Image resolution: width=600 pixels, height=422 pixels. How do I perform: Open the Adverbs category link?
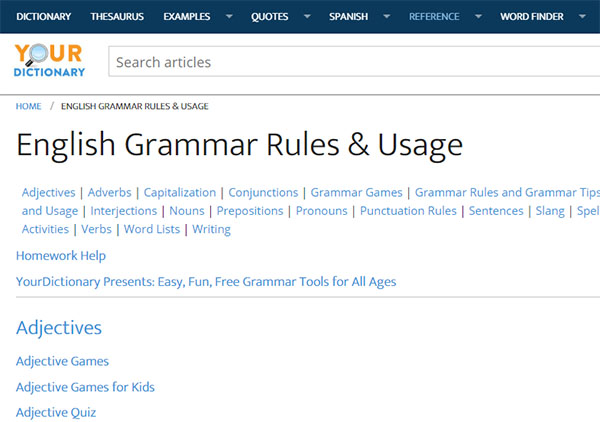pos(109,192)
